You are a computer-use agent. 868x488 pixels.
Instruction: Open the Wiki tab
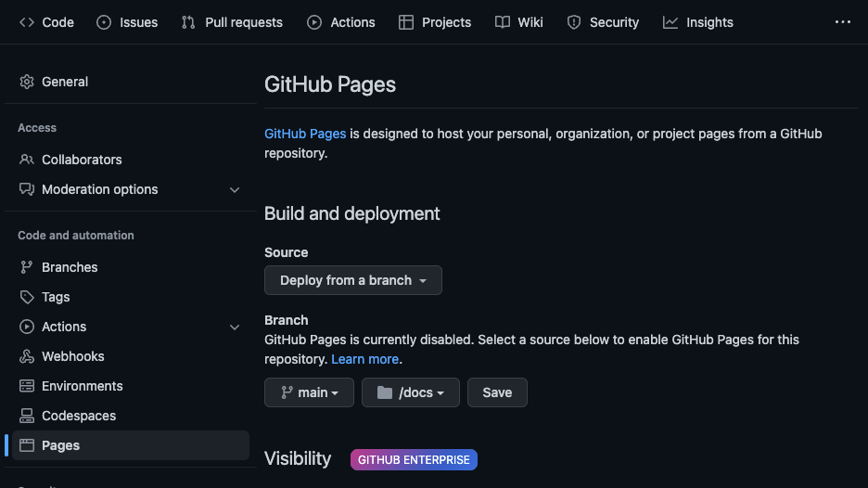point(518,22)
